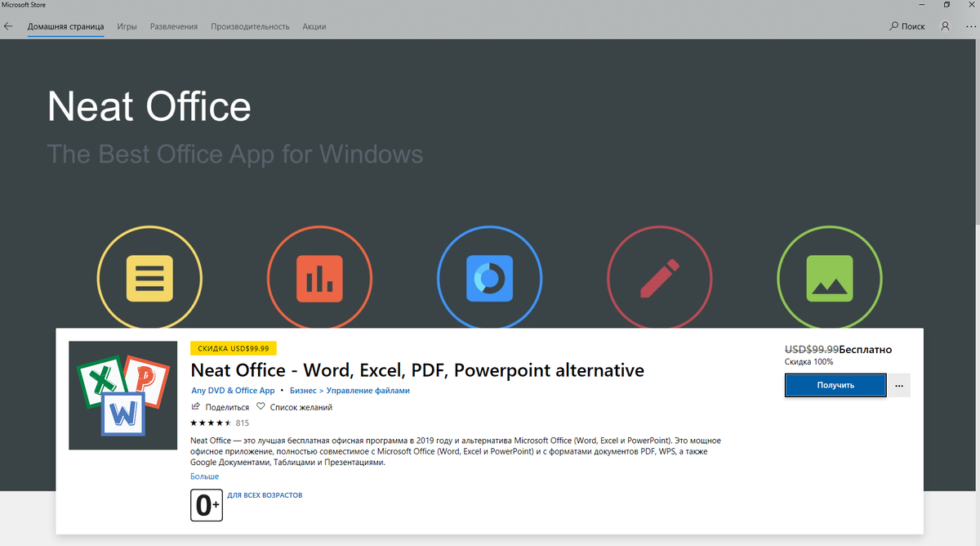Restore down the Microsoft Store window
980x546 pixels.
click(946, 5)
